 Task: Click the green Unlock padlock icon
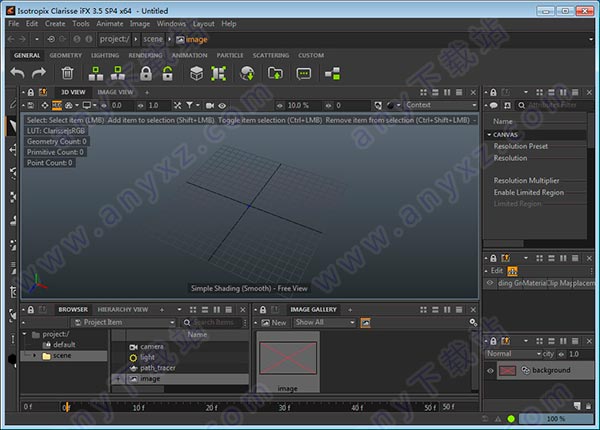click(x=168, y=73)
